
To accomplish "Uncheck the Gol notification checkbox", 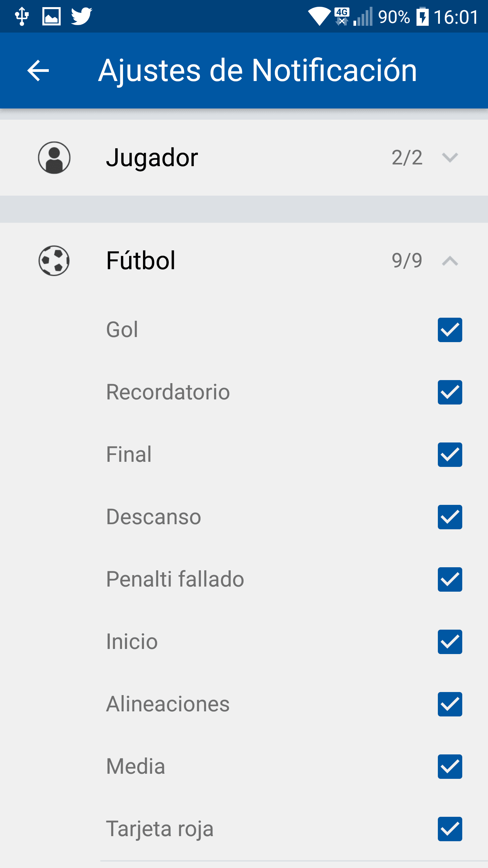I will (450, 330).
